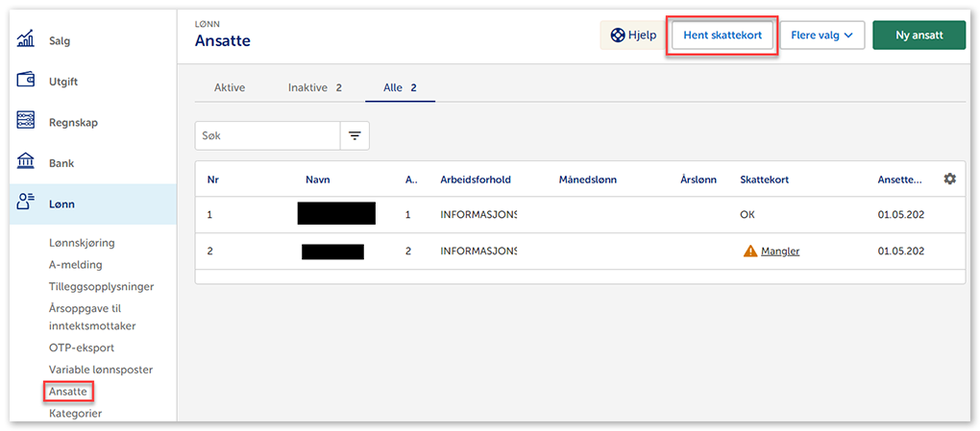The width and height of the screenshot is (980, 431).
Task: Click the Utgift wallet icon
Action: click(26, 81)
